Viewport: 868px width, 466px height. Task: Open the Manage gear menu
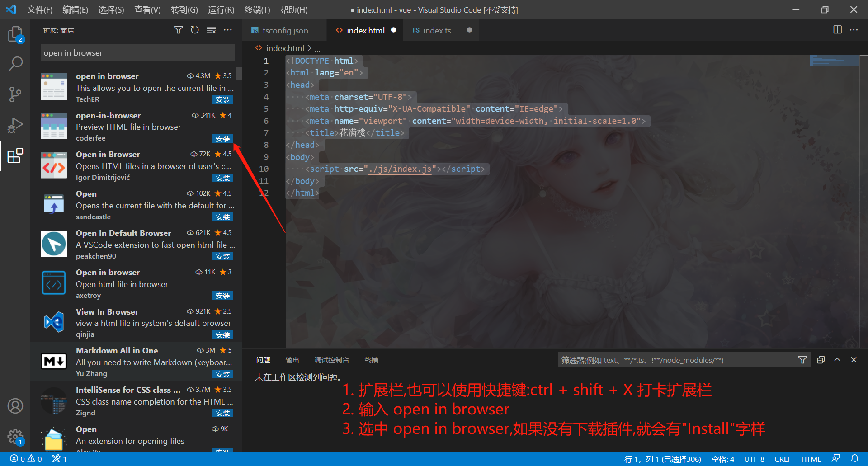click(15, 437)
